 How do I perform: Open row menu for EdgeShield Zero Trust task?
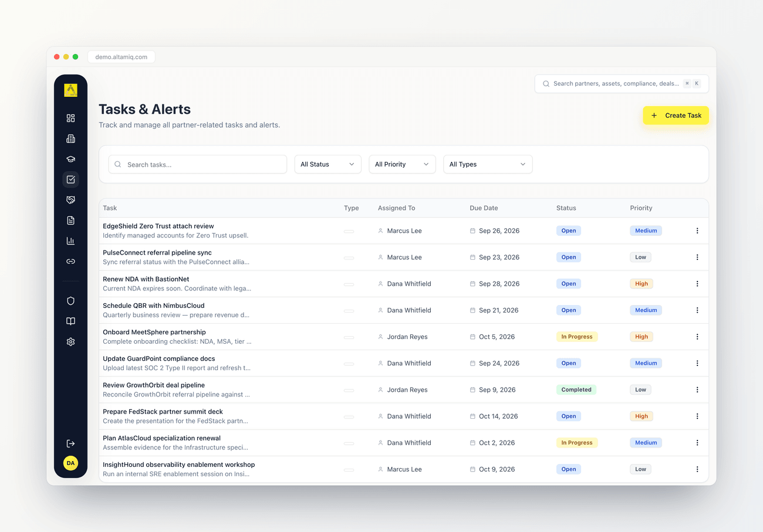pos(697,231)
